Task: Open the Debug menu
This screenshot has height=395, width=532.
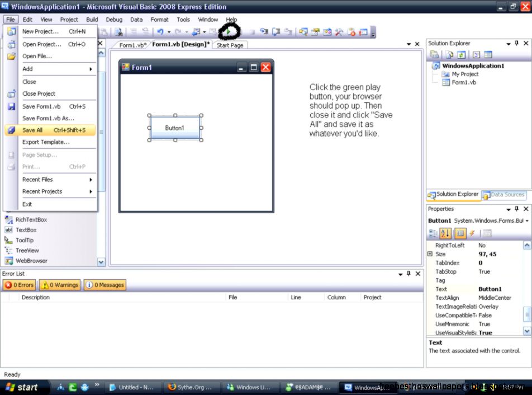Action: click(114, 20)
